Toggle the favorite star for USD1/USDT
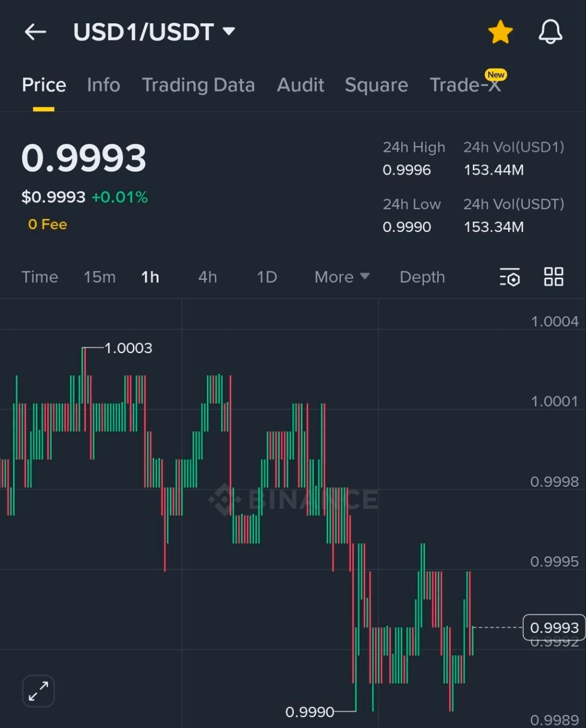Image resolution: width=586 pixels, height=728 pixels. point(500,32)
